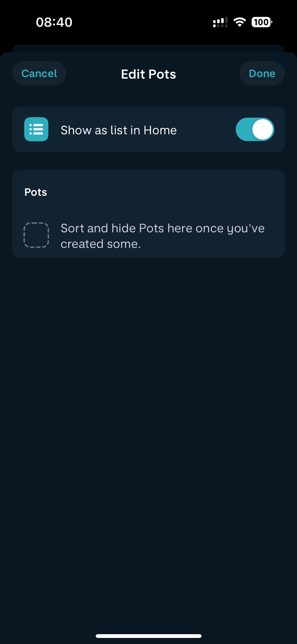Tap the Sort and hide Pots message

[163, 236]
